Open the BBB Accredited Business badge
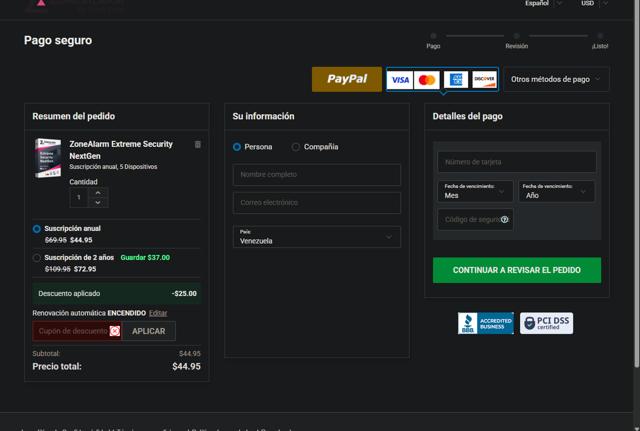640x431 pixels. pyautogui.click(x=486, y=323)
